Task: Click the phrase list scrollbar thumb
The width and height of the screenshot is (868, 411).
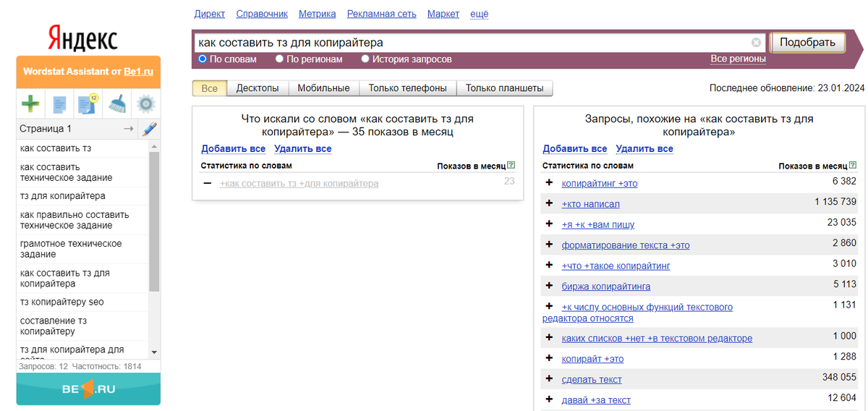Action: click(153, 222)
